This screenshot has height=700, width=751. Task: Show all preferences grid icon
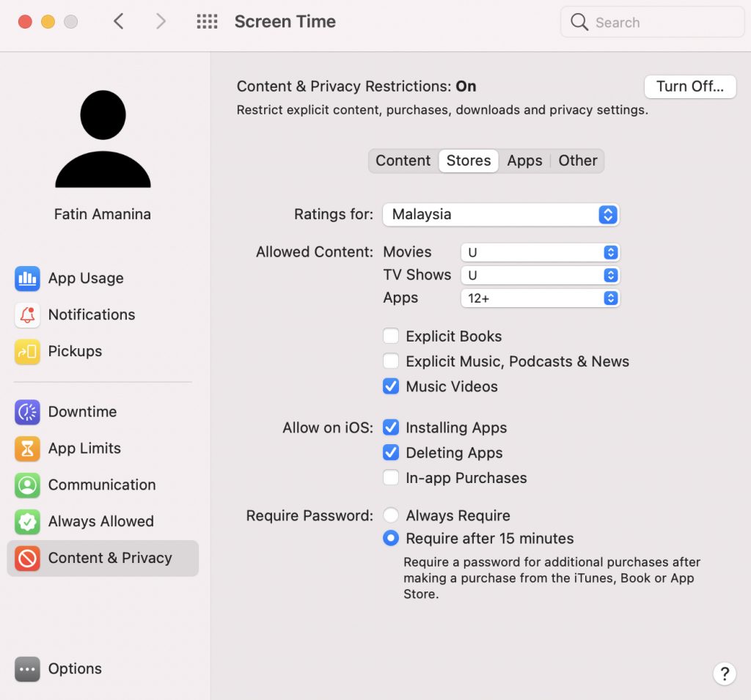coord(208,22)
